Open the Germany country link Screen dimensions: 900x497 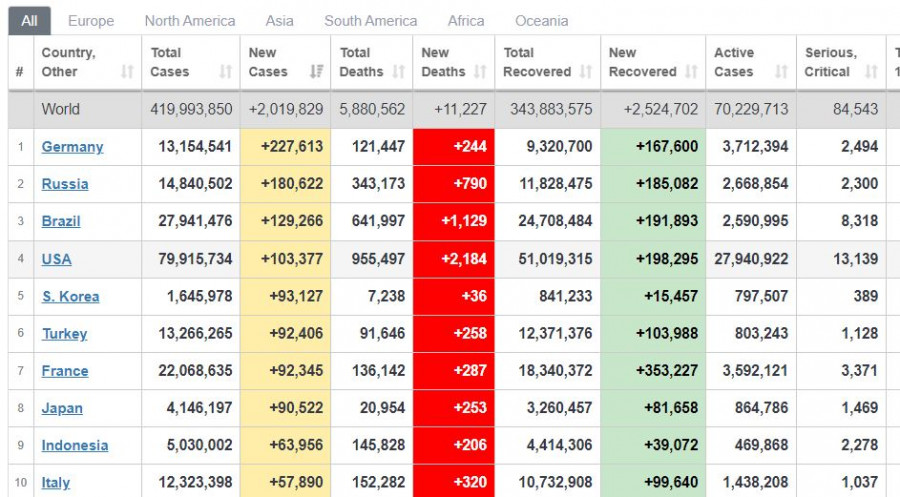coord(72,147)
